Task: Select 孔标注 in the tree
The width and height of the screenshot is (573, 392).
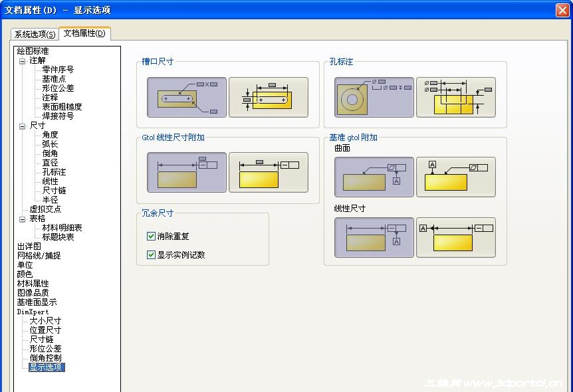Action: [x=54, y=171]
